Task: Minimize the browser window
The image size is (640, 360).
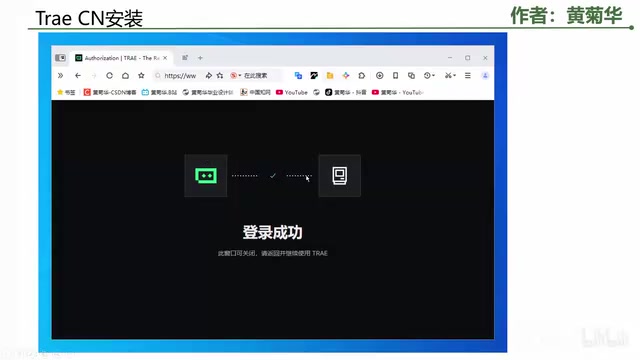Action: [x=450, y=58]
